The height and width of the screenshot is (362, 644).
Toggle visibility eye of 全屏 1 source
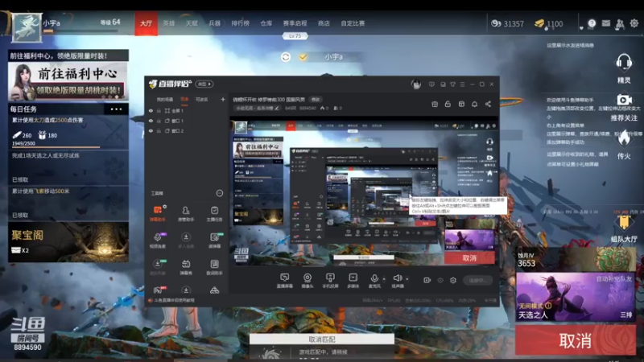click(151, 111)
